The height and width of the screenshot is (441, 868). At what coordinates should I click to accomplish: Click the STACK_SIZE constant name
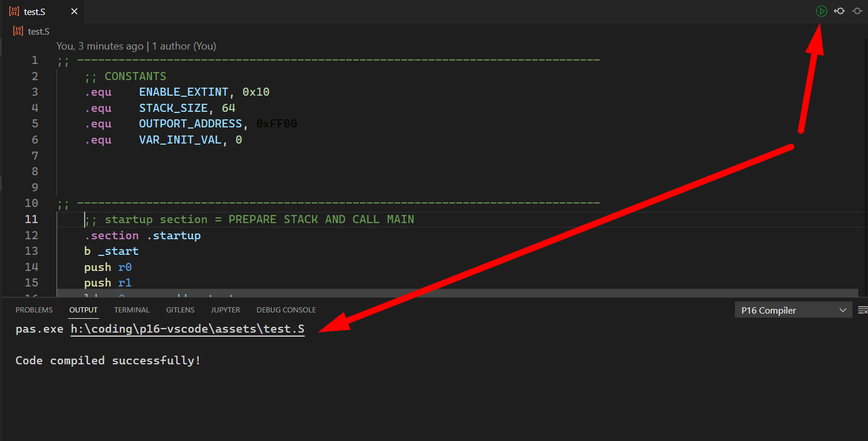click(x=173, y=108)
